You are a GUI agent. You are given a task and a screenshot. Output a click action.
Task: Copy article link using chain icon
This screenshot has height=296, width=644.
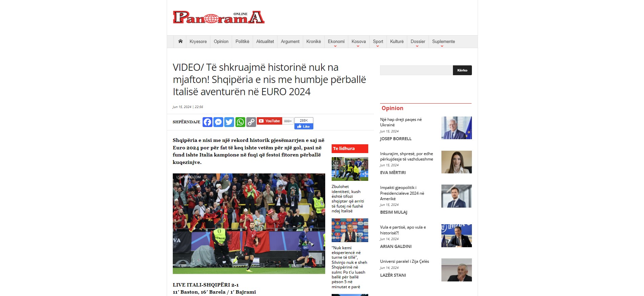point(251,122)
